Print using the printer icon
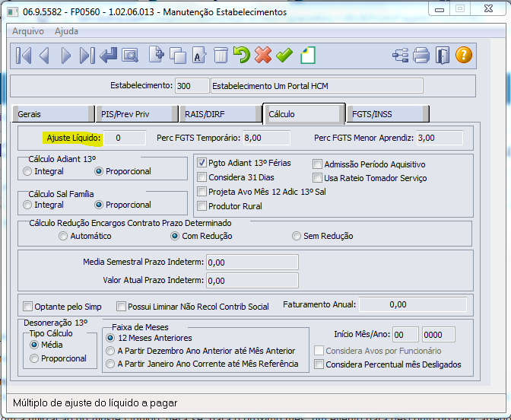Screen dimensions: 511x420 coord(421,55)
